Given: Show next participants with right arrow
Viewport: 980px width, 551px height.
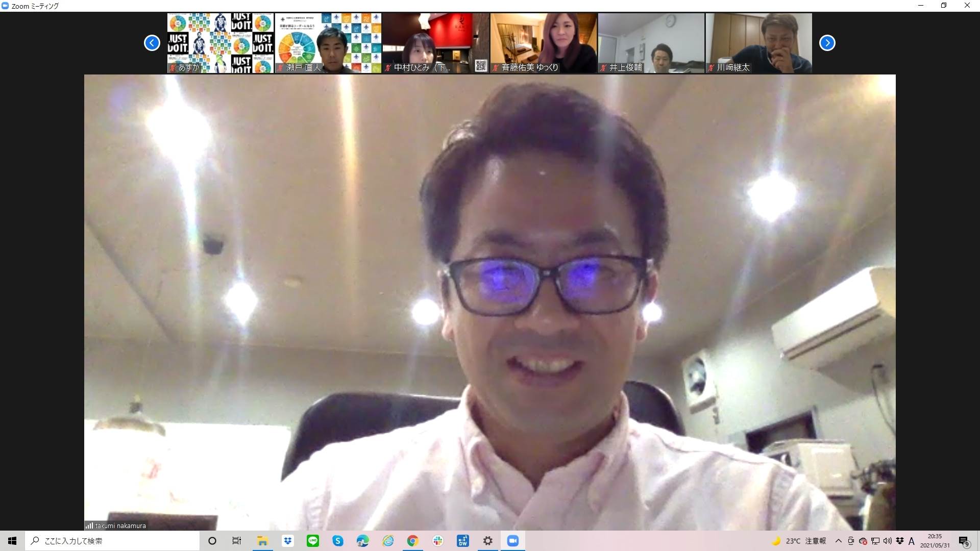Looking at the screenshot, I should tap(827, 43).
